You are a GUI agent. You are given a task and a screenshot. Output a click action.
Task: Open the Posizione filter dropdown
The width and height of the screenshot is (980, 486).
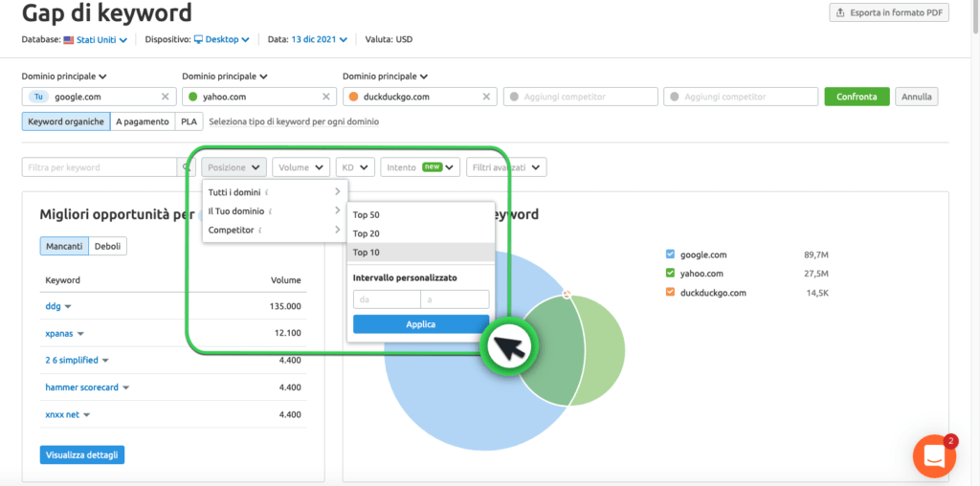coord(234,167)
